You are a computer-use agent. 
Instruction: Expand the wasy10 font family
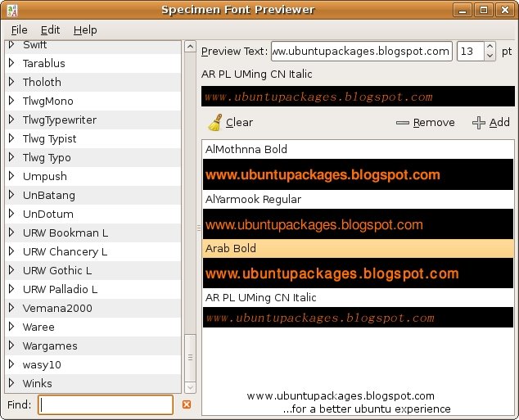click(x=11, y=364)
